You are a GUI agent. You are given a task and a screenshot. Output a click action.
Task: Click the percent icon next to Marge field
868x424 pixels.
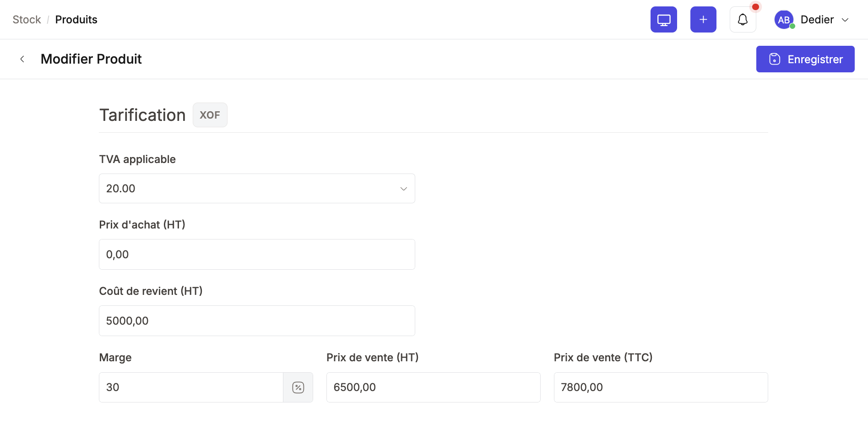point(298,387)
